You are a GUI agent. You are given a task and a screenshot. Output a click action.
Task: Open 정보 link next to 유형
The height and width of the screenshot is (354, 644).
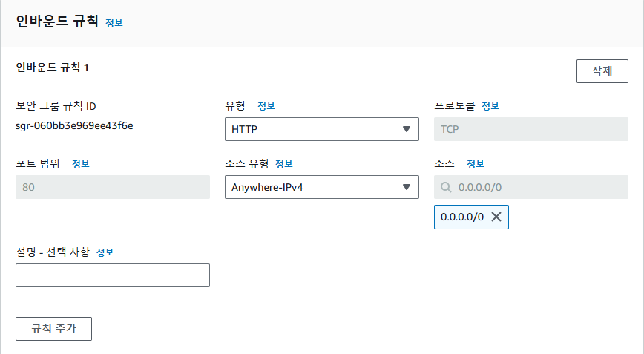point(266,106)
